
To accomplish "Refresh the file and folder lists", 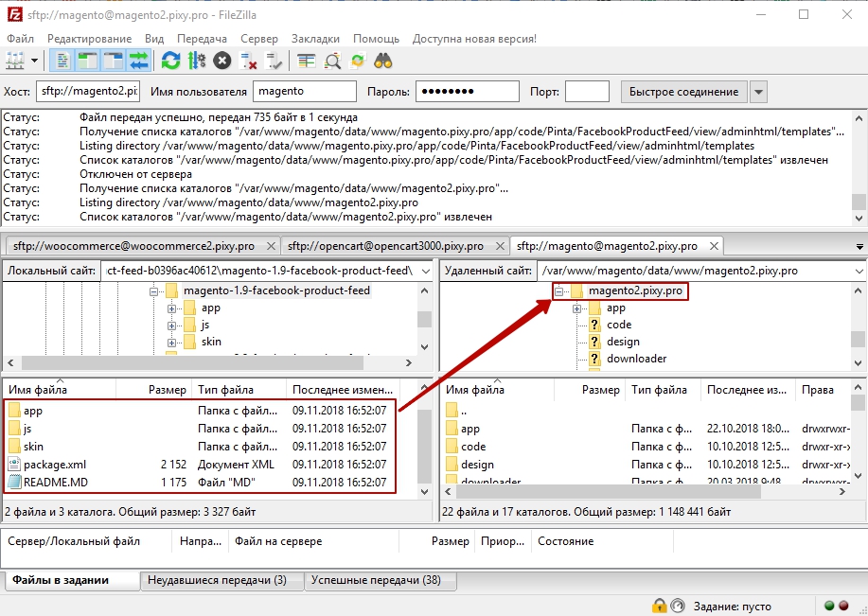I will point(170,61).
